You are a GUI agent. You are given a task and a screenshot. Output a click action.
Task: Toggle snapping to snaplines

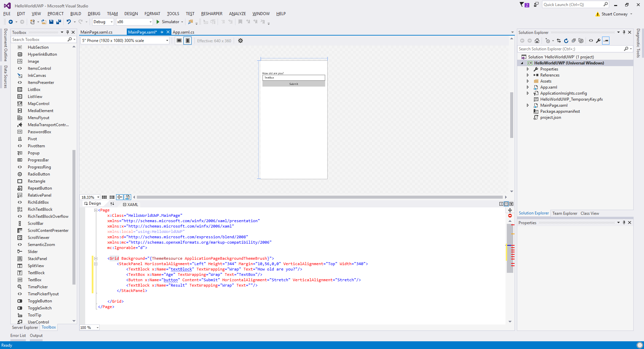coord(120,197)
